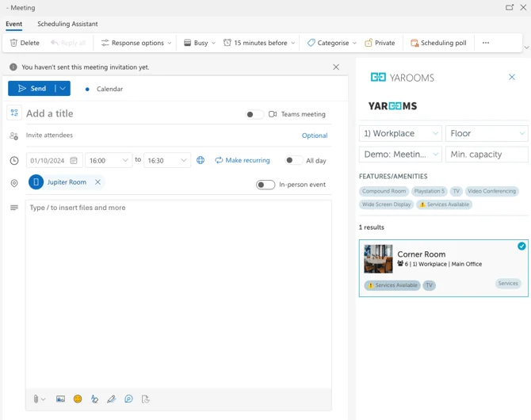The height and width of the screenshot is (420, 531).
Task: Toggle the All day switch
Action: tap(294, 160)
